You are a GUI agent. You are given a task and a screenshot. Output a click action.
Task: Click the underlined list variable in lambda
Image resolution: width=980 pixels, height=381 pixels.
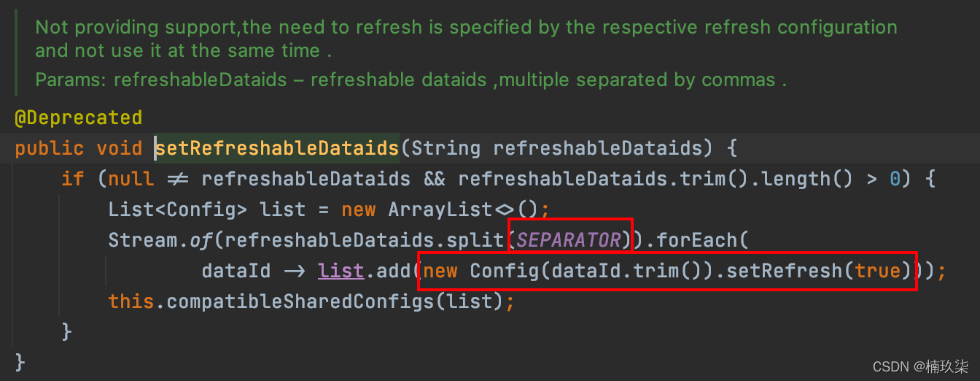pos(341,271)
